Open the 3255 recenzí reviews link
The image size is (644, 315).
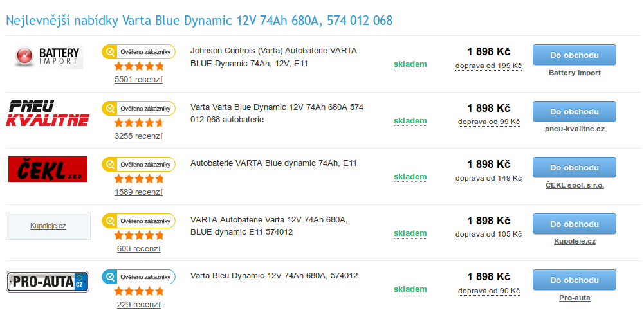point(138,136)
